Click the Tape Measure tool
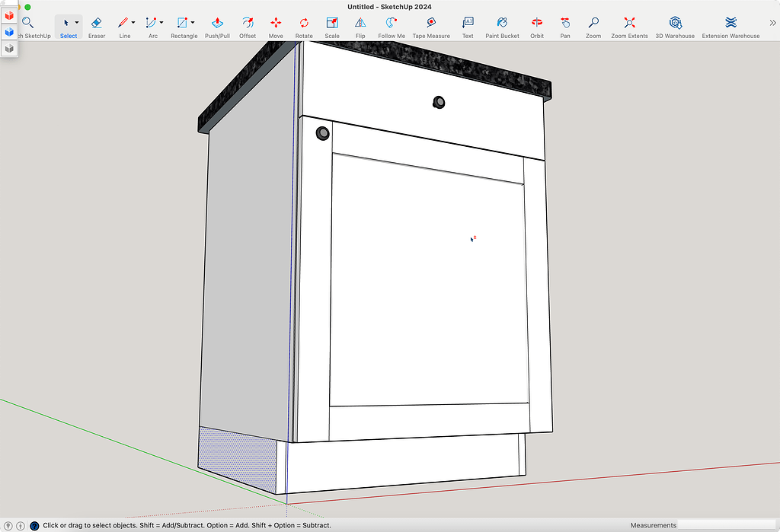The width and height of the screenshot is (780, 532). click(x=431, y=24)
